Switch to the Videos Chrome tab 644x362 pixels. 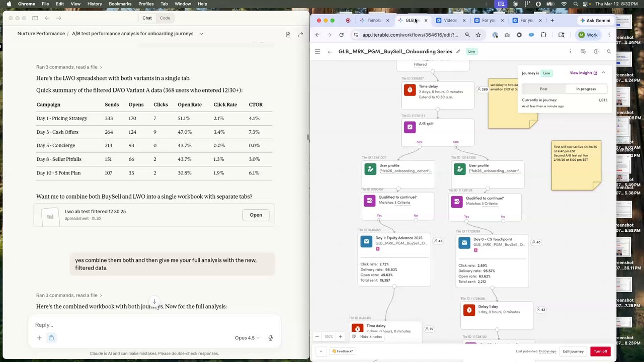[450, 21]
